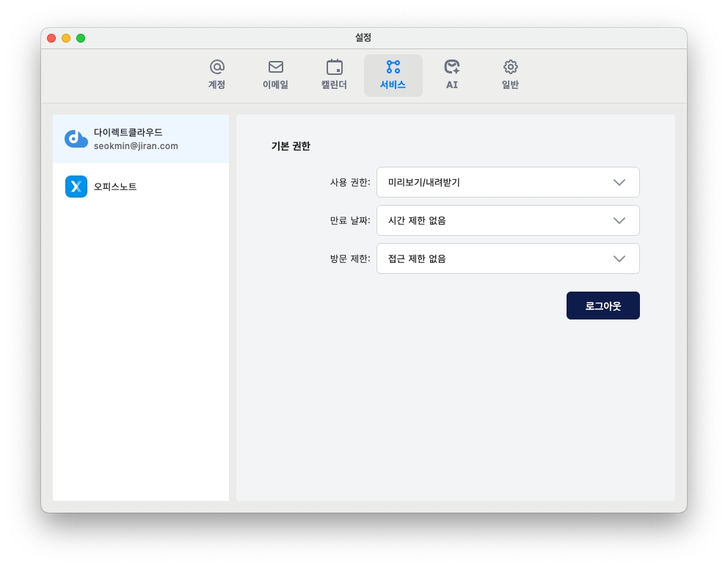The image size is (728, 567).
Task: Choose the 오피스노트 service name in sidebar
Action: [x=115, y=187]
